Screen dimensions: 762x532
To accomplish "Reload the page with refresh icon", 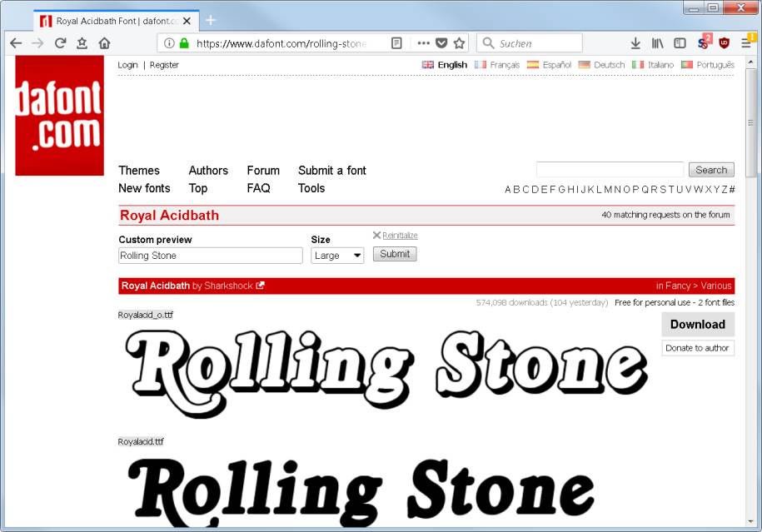I will tap(60, 43).
